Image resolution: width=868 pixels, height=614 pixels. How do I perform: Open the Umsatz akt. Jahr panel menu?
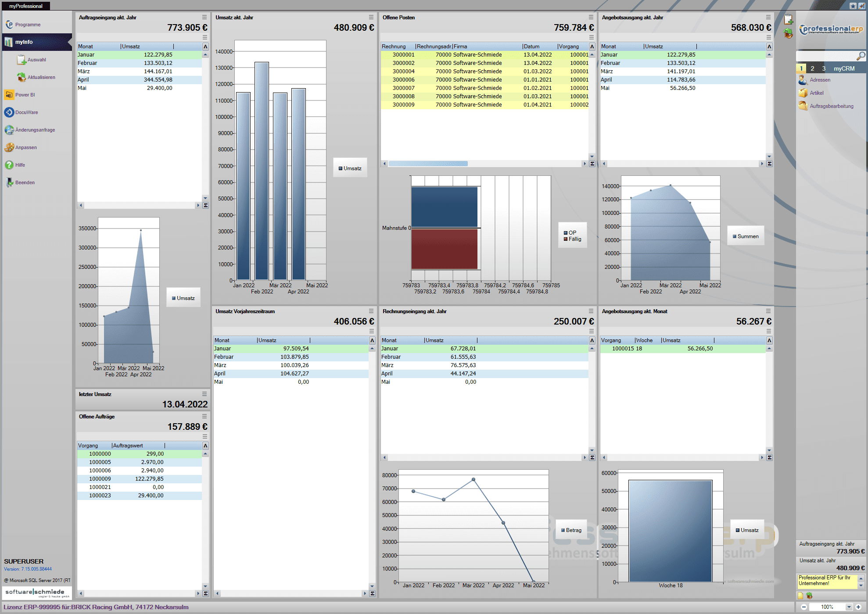point(371,17)
